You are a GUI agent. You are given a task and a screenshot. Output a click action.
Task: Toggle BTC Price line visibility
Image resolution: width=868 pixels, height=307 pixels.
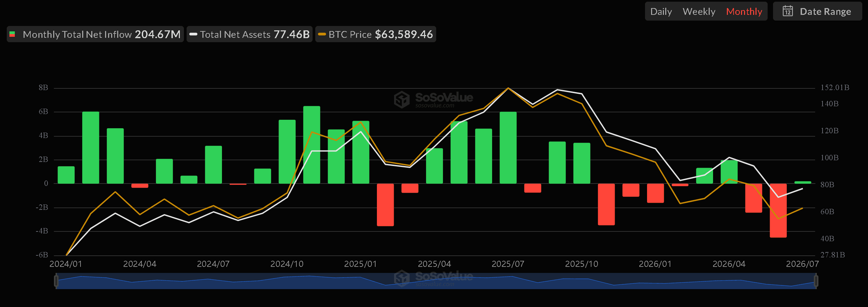pos(375,34)
